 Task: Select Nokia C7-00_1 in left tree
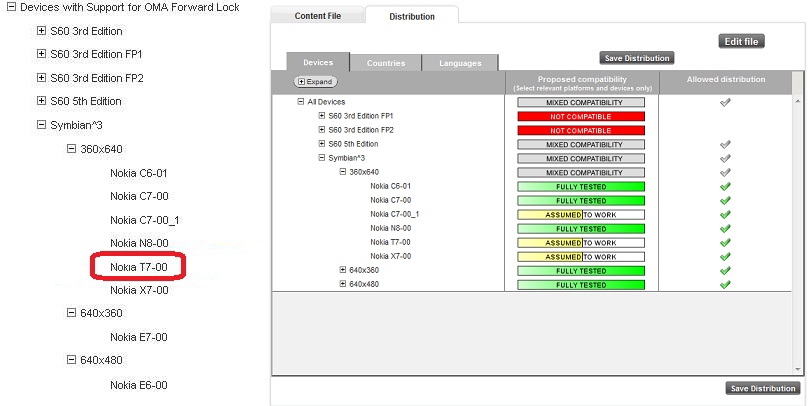144,220
